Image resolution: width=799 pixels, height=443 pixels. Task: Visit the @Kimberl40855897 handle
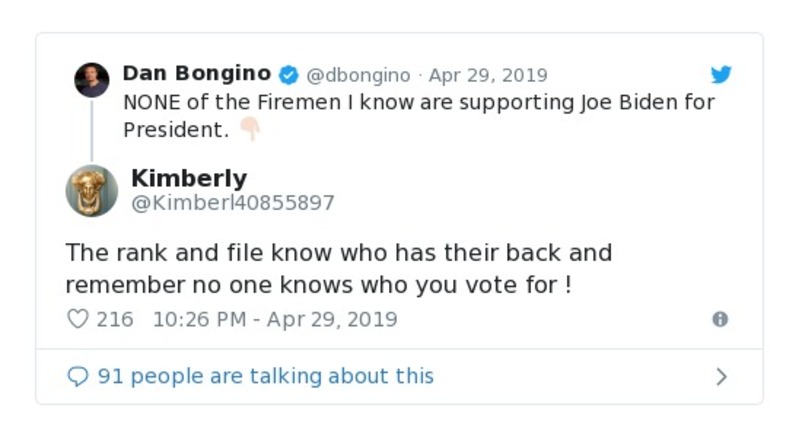[232, 203]
